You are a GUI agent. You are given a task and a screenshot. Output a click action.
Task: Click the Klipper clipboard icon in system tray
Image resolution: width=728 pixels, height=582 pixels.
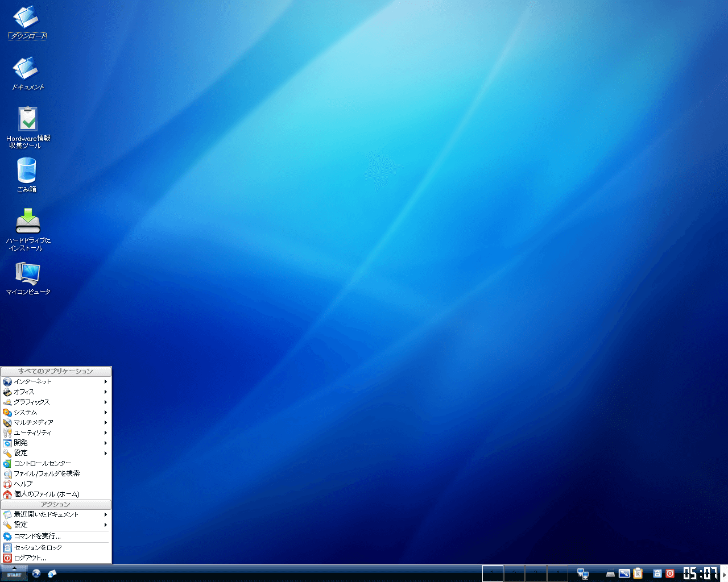click(x=637, y=573)
